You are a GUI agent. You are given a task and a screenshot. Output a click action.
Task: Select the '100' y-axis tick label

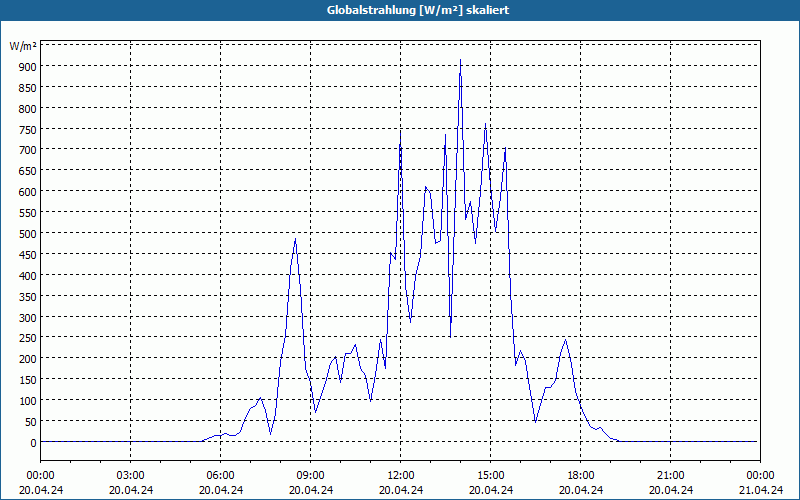[x=28, y=401]
